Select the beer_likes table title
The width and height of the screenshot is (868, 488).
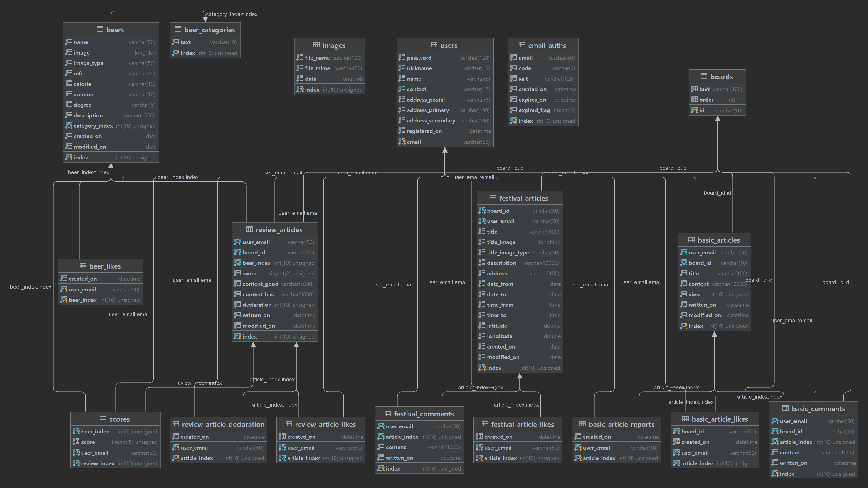tap(105, 266)
